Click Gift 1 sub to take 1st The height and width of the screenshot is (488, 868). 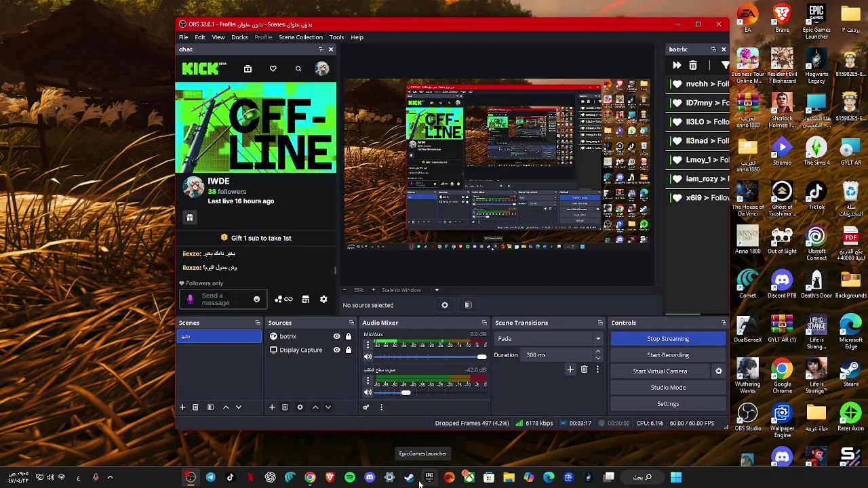(256, 238)
